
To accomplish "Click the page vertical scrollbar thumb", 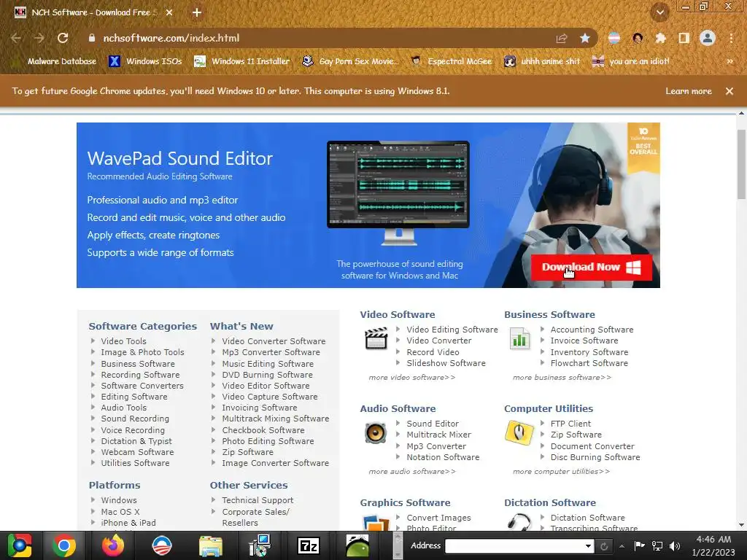I will pos(741,164).
